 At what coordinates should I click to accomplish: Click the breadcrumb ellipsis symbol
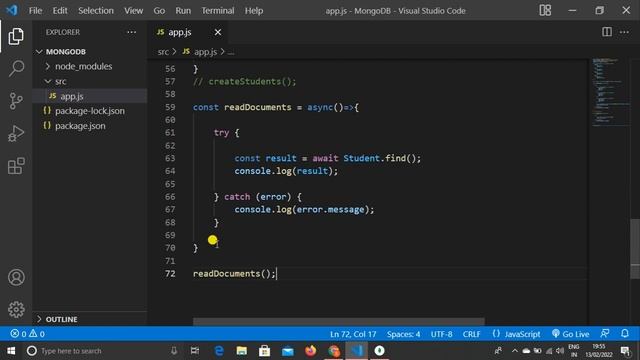[231, 52]
